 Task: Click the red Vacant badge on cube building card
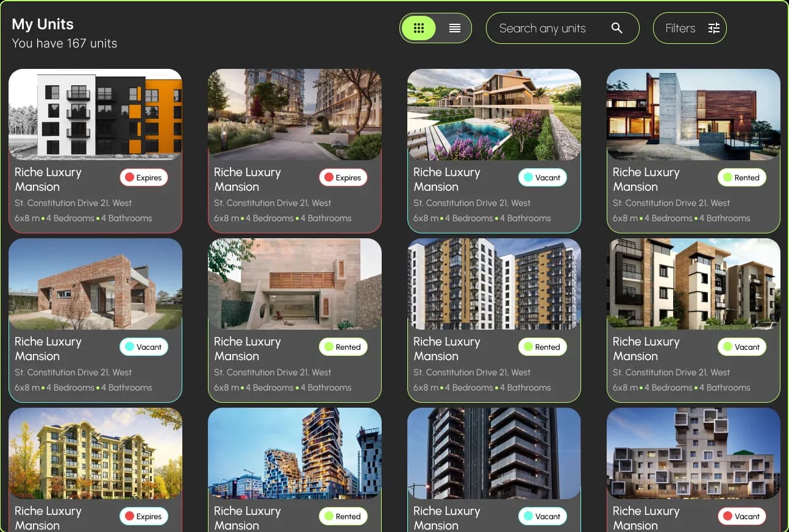click(741, 516)
